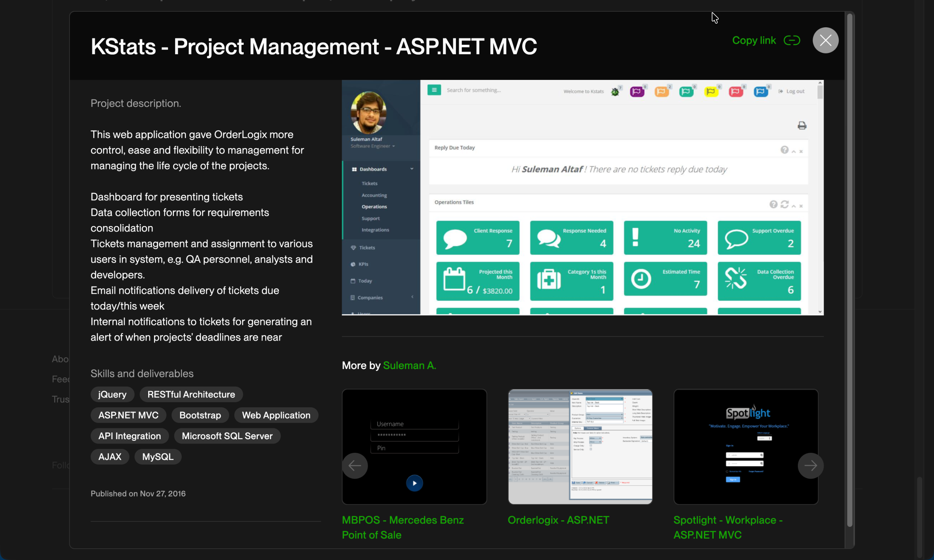934x560 pixels.
Task: Select the KPIs sidebar menu item
Action: click(x=363, y=264)
